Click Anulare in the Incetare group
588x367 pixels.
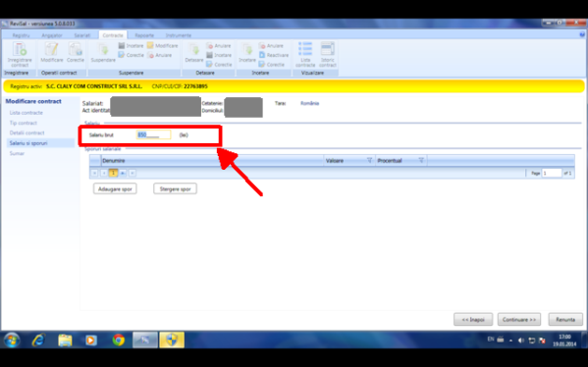click(271, 46)
